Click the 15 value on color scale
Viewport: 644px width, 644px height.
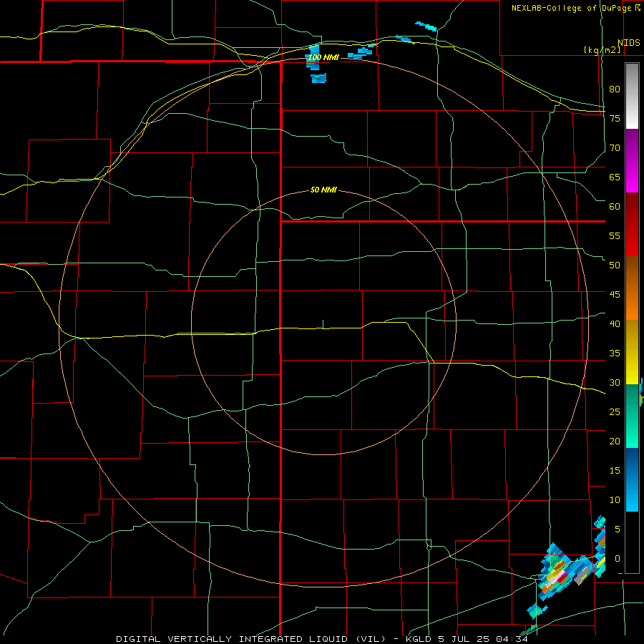(615, 471)
